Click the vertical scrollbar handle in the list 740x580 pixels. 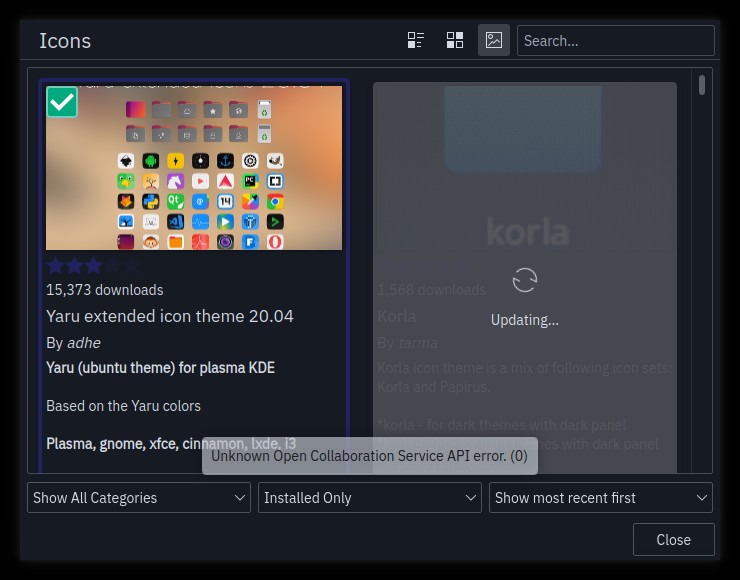pos(702,86)
